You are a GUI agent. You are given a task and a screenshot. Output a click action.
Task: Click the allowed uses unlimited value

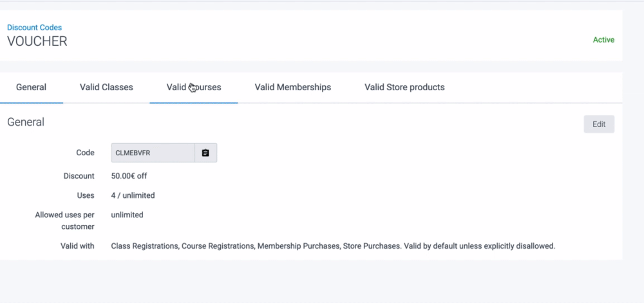coord(127,215)
